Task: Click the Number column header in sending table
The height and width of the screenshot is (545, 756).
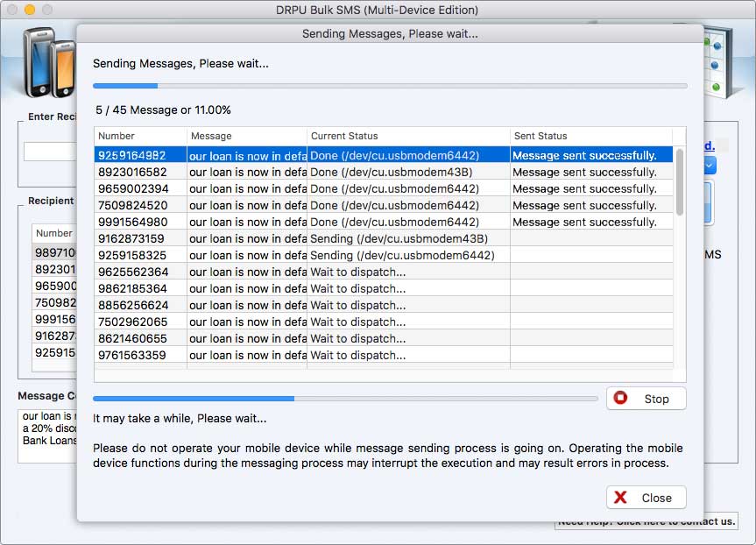Action: point(140,136)
